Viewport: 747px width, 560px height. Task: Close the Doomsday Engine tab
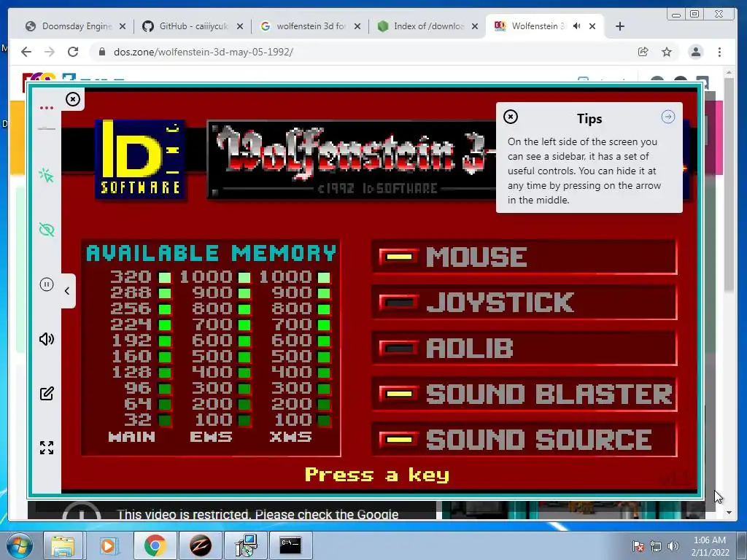pyautogui.click(x=123, y=27)
